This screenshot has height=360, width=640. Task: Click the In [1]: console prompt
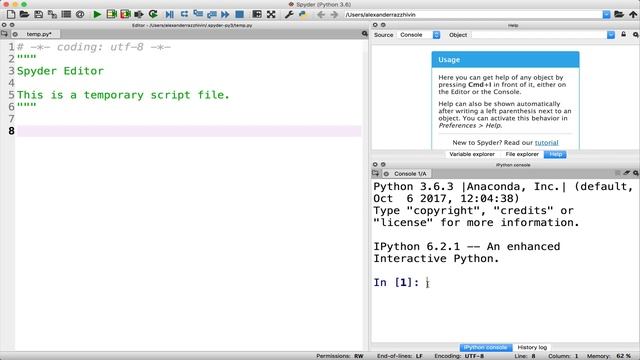[396, 282]
